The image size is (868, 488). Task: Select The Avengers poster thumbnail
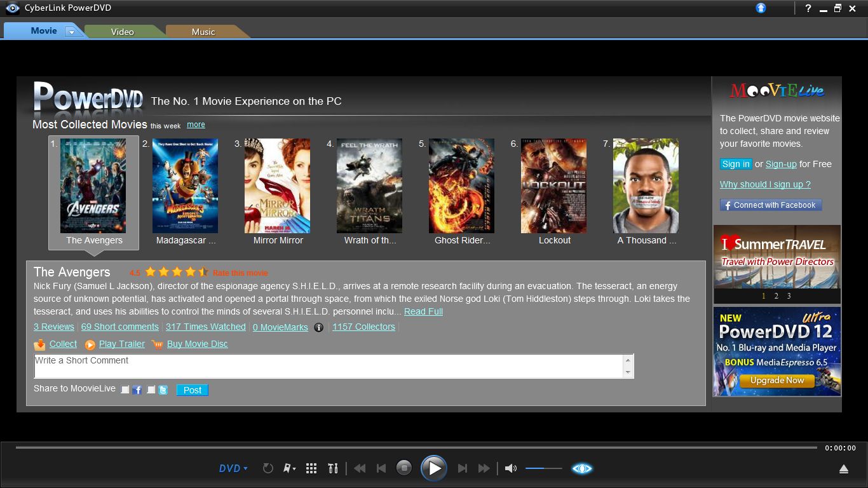[x=93, y=186]
